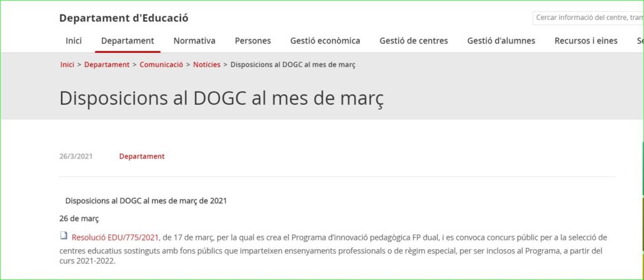Click the large page heading 'Disposicions al DOGC'

pyautogui.click(x=221, y=99)
